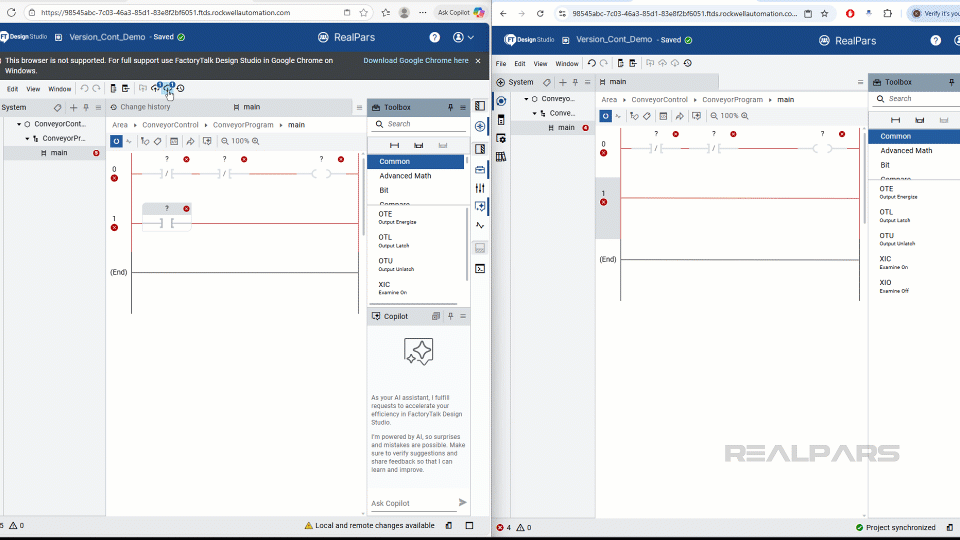Click the left browser address bar URL
Screen dimensions: 960x540
click(x=165, y=13)
